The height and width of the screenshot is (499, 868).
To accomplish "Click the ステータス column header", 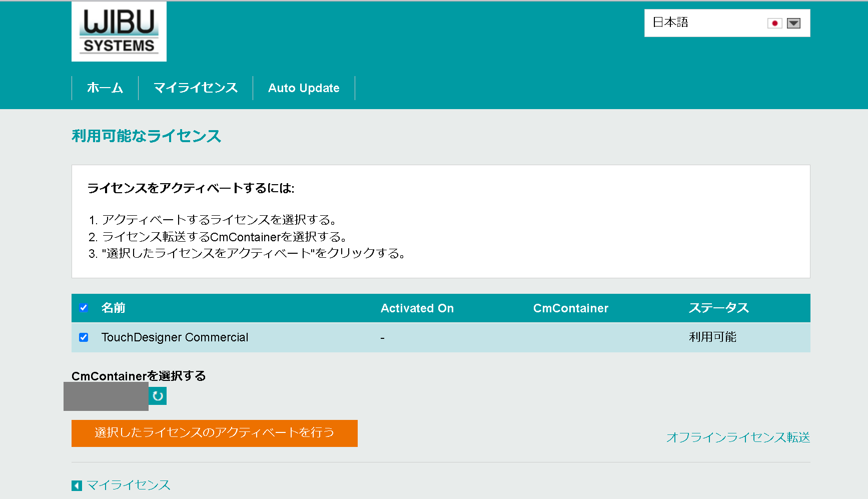I will coord(719,308).
